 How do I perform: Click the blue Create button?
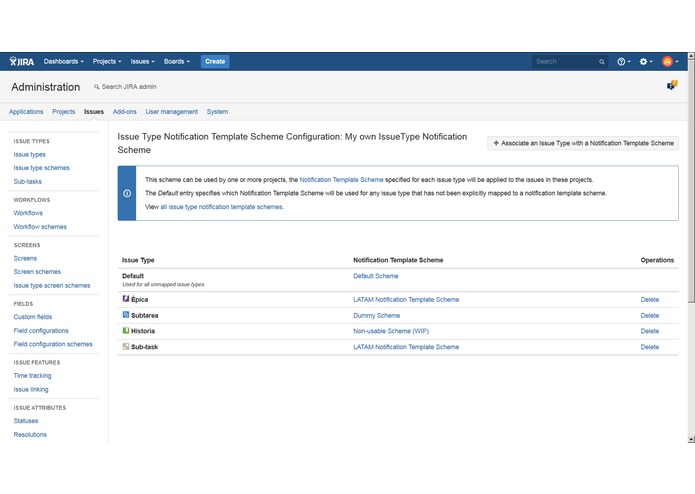click(215, 62)
